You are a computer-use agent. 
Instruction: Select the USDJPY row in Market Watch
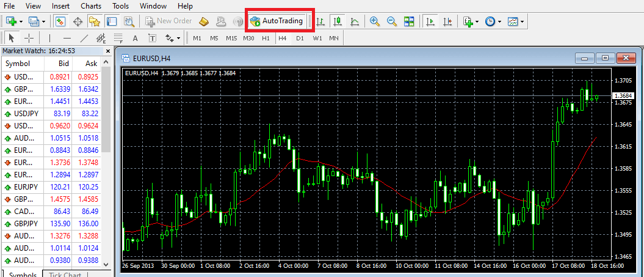click(x=51, y=113)
